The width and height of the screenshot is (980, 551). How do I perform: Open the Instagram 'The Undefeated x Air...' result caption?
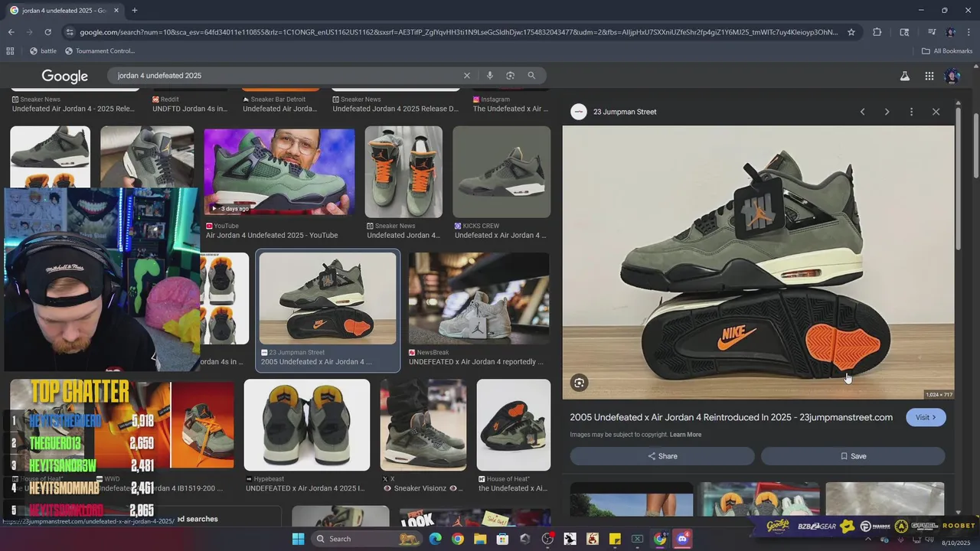pyautogui.click(x=511, y=109)
